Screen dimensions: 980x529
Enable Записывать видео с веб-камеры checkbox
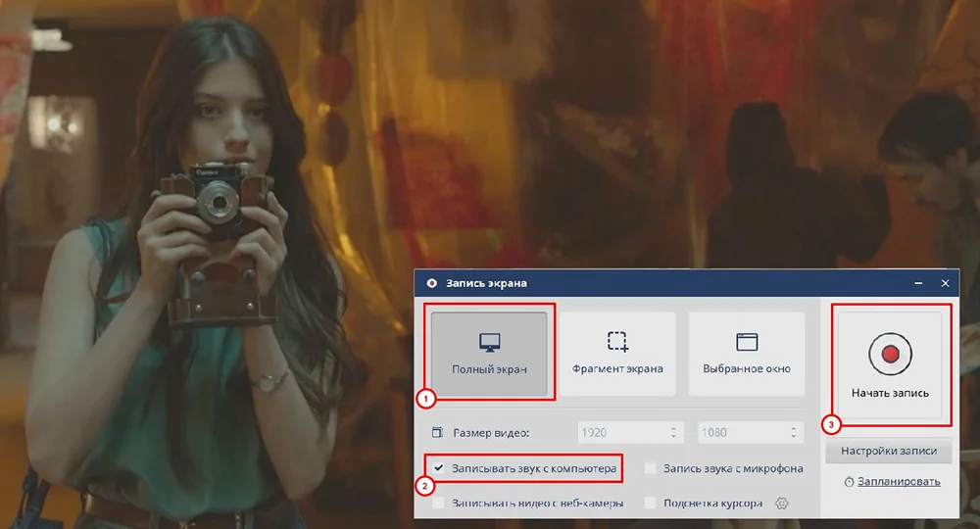[438, 504]
